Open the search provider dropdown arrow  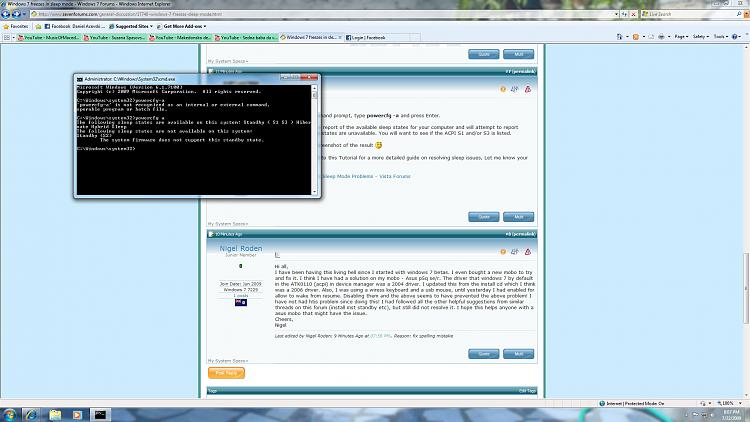[746, 14]
